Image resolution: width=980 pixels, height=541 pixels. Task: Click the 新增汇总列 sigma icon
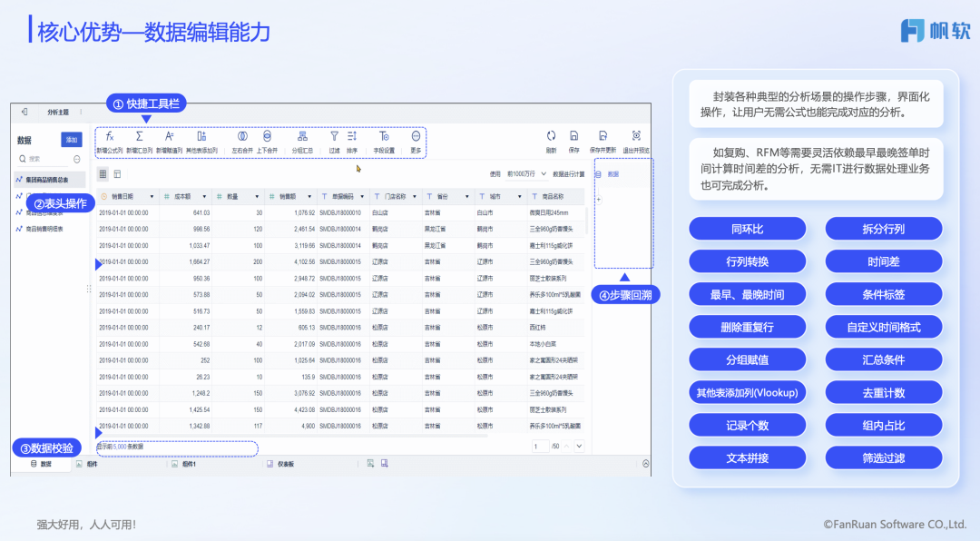click(140, 136)
